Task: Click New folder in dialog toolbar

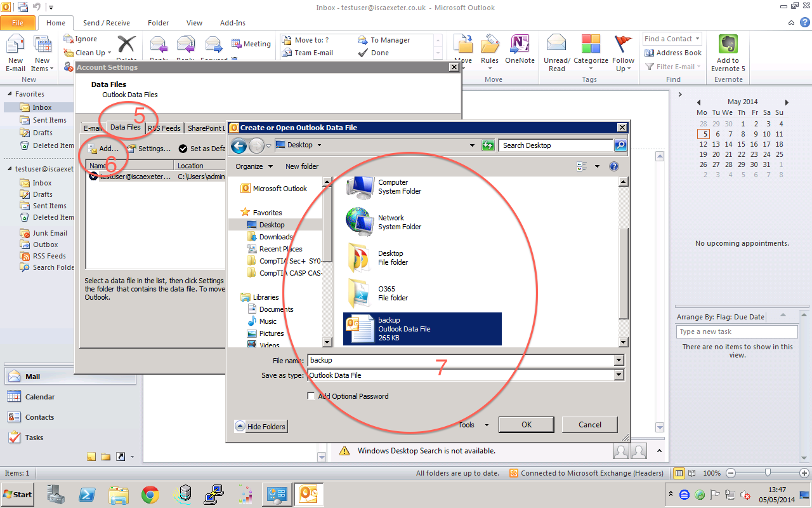Action: (302, 166)
